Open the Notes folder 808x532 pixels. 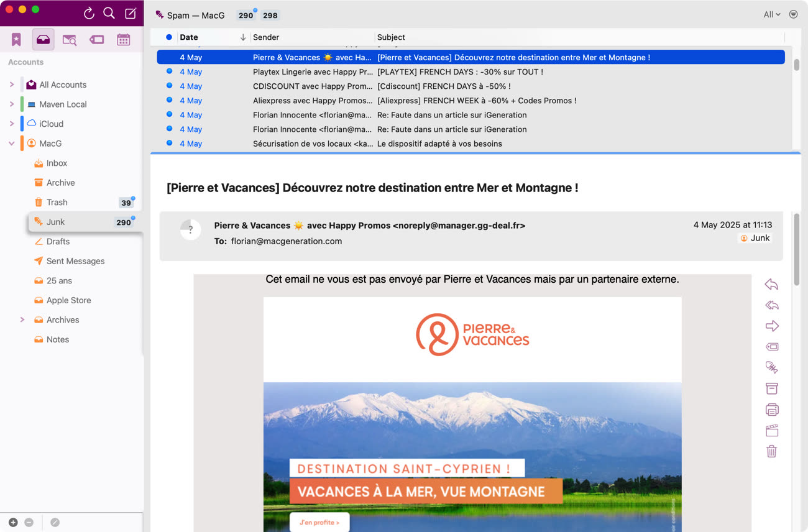point(57,339)
